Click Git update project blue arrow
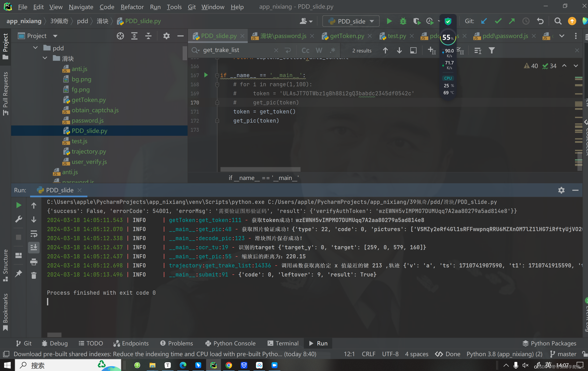Image resolution: width=588 pixels, height=371 pixels. click(x=484, y=21)
